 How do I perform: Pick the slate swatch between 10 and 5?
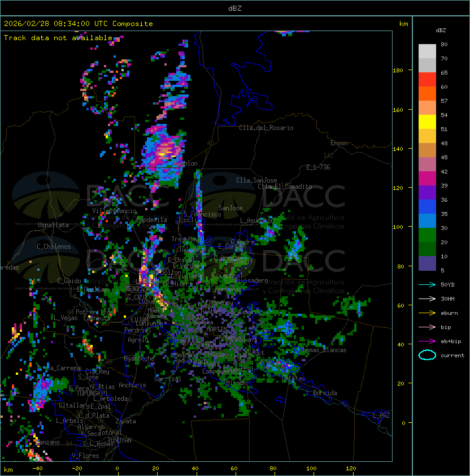pos(427,263)
